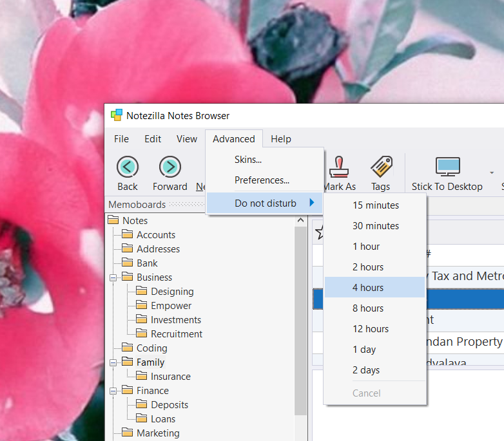
Task: Click the memoboards scroll up arrow
Action: click(x=300, y=220)
